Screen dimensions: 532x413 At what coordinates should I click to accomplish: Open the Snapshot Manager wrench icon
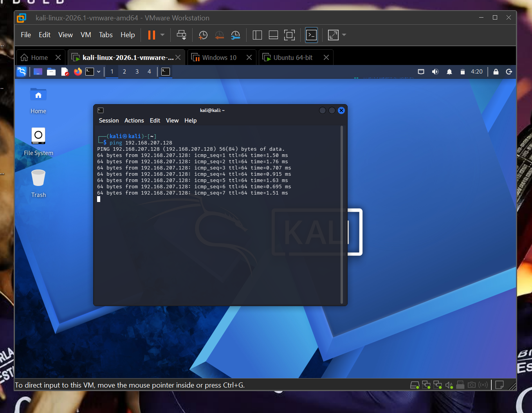coord(236,35)
